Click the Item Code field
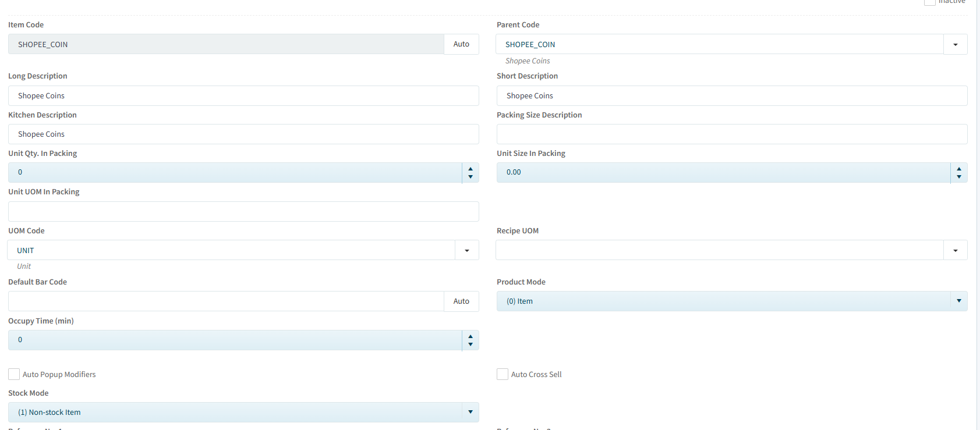980x430 pixels. (226, 44)
